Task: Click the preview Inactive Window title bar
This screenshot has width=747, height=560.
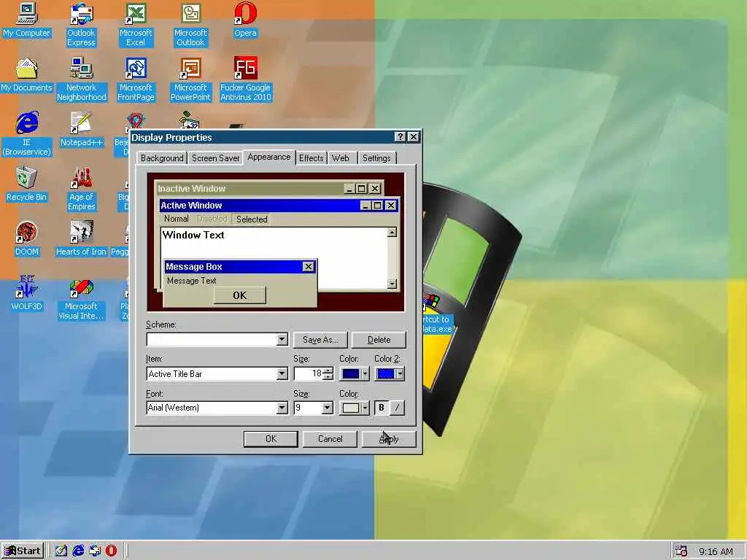Action: point(270,189)
